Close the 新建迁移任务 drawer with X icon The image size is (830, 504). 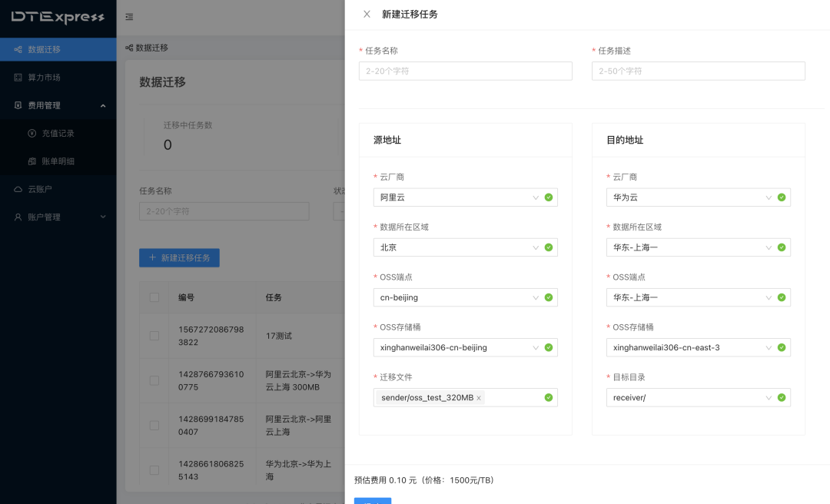click(x=367, y=14)
